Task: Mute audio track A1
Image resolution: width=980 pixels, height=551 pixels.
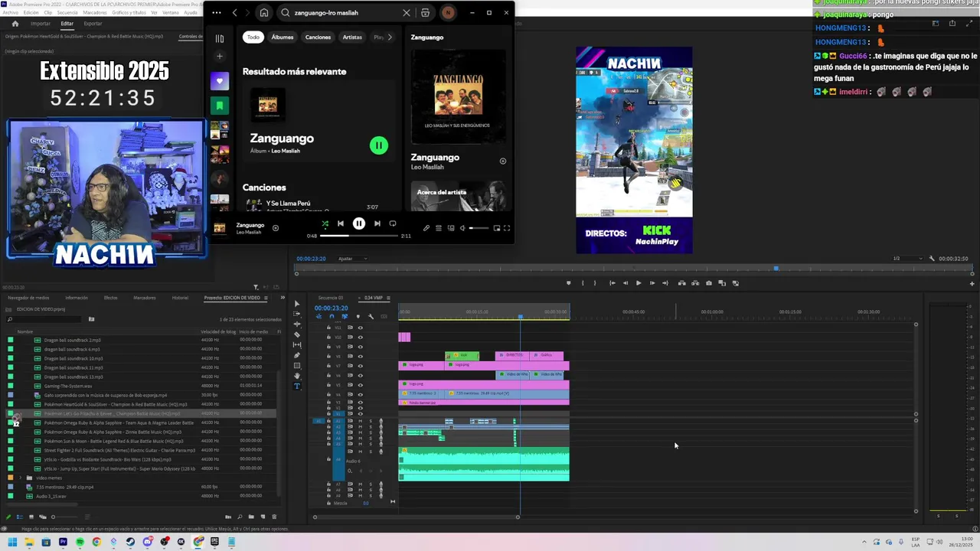Action: (x=361, y=421)
